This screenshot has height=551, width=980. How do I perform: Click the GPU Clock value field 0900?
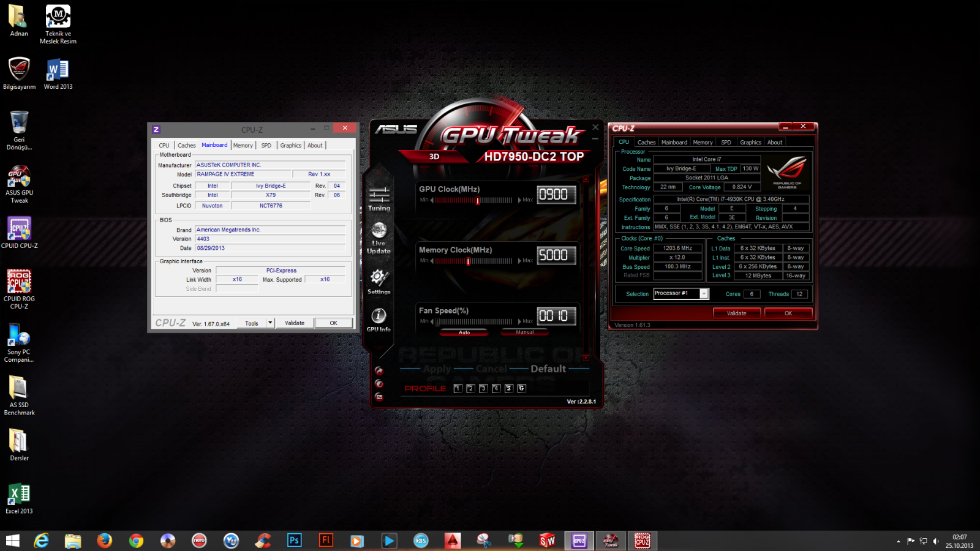[556, 195]
